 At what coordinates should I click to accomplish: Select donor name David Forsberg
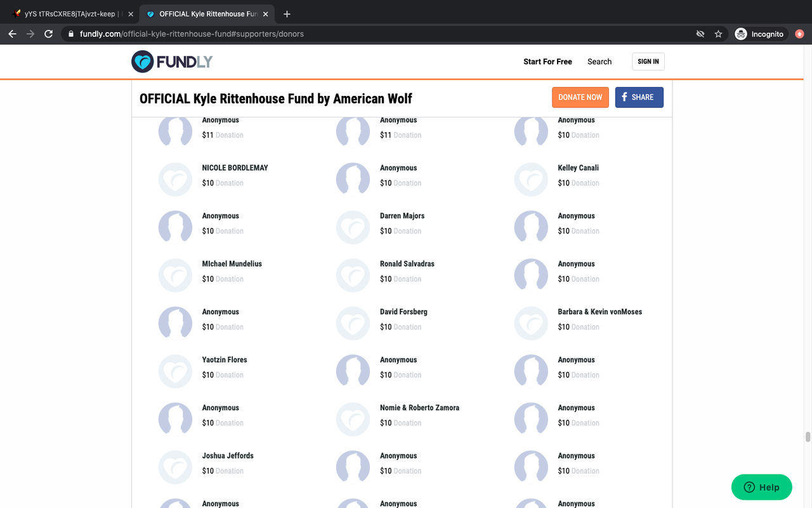403,312
